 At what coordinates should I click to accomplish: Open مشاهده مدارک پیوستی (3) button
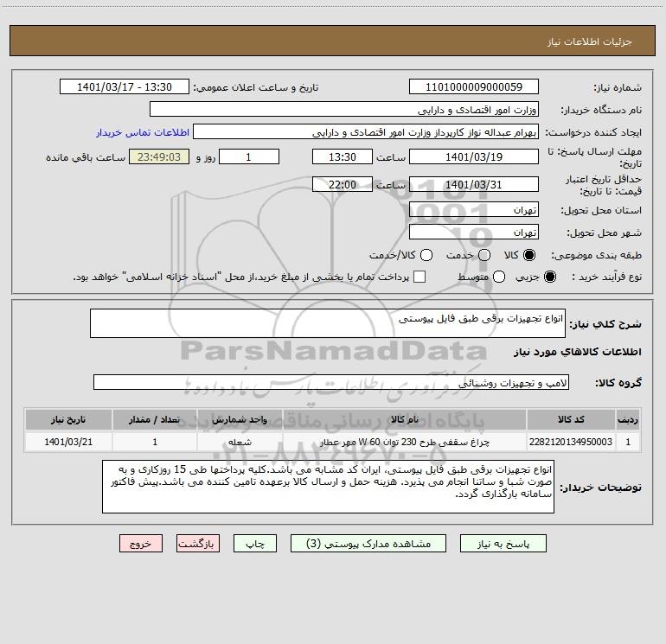[x=368, y=544]
